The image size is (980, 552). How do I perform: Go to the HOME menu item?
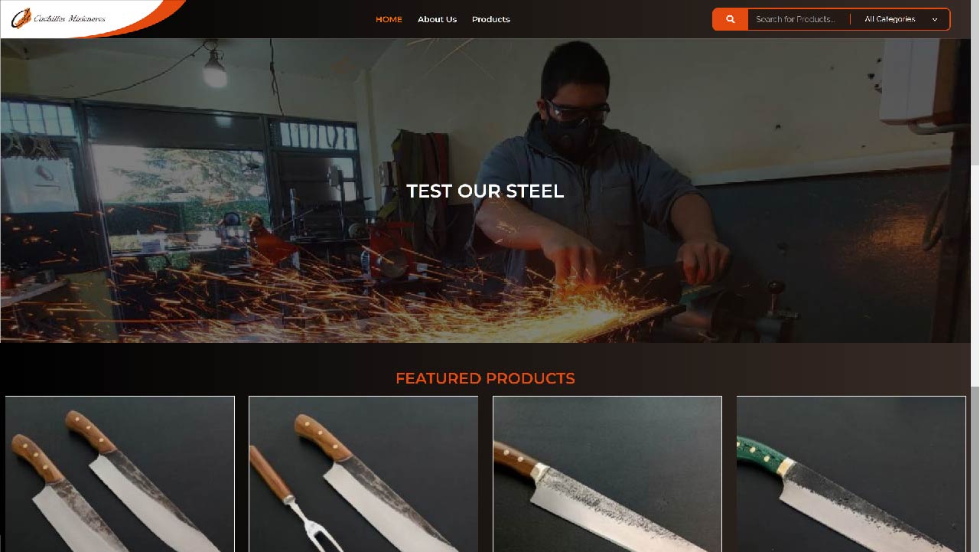389,19
